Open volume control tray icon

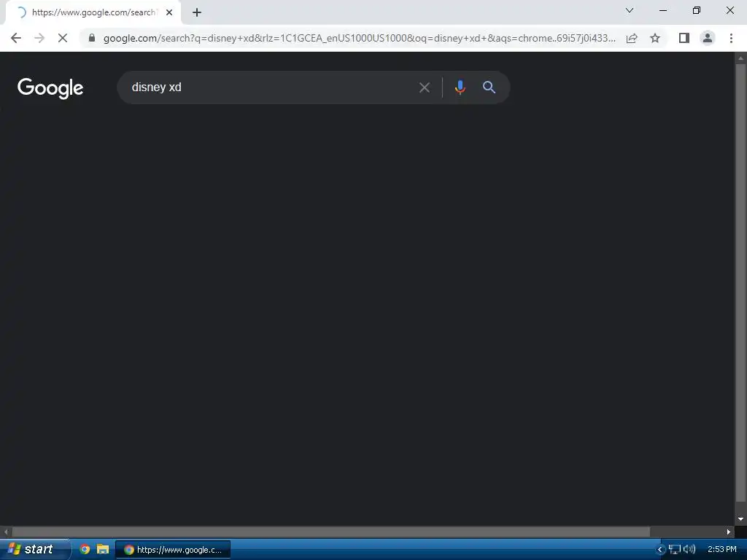(689, 550)
